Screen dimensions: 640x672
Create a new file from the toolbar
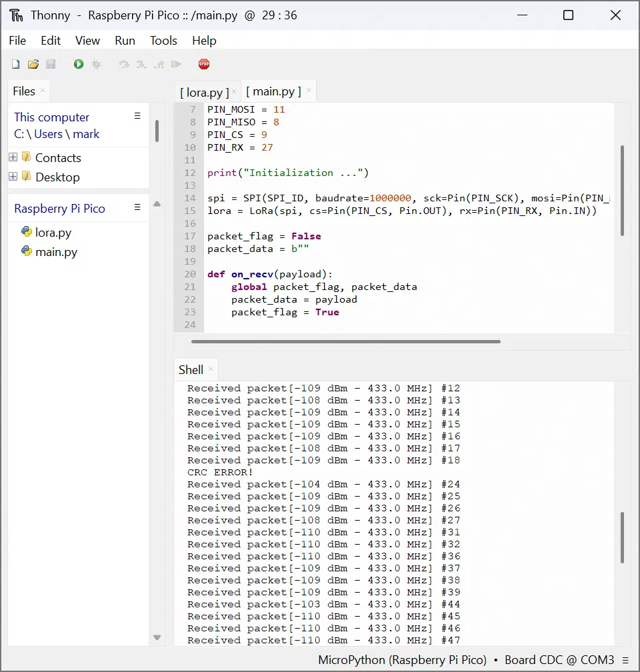tap(15, 64)
